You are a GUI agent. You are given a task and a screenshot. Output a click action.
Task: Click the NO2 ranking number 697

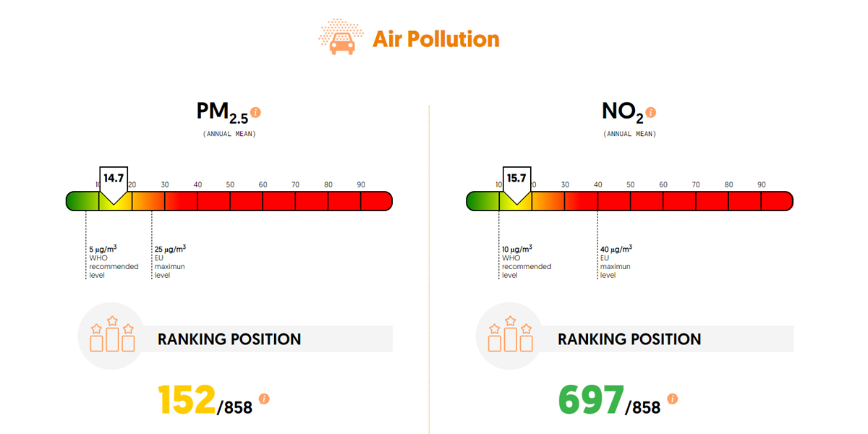tap(591, 400)
